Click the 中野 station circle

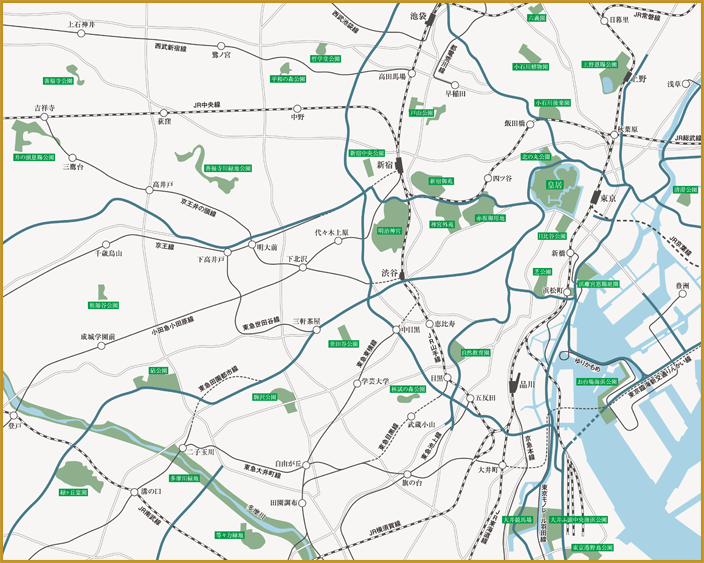click(297, 108)
